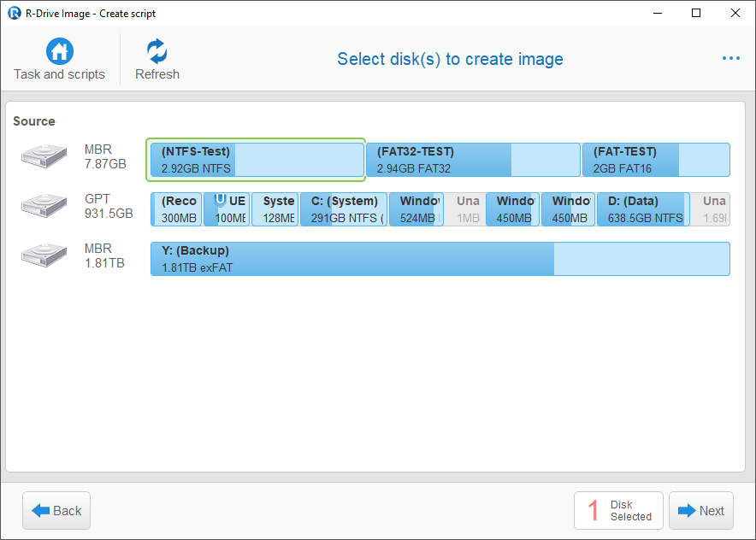The image size is (756, 540).
Task: Open the 1 Disk Selected indicator
Action: (618, 511)
